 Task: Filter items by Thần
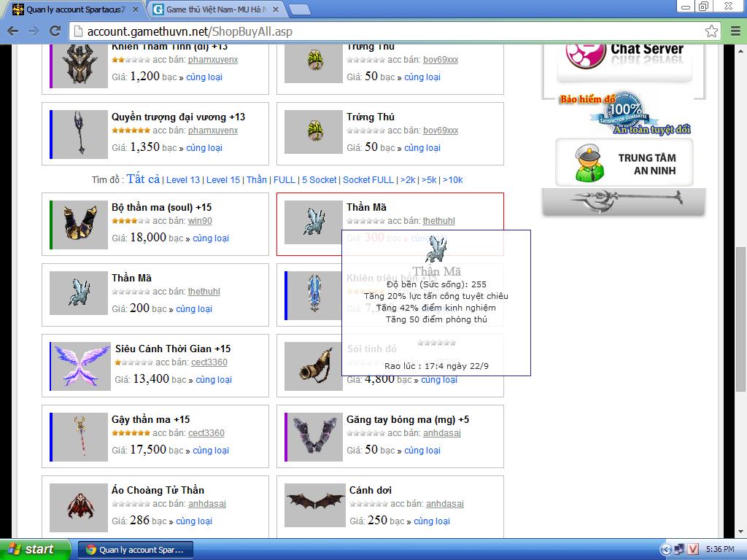point(257,180)
